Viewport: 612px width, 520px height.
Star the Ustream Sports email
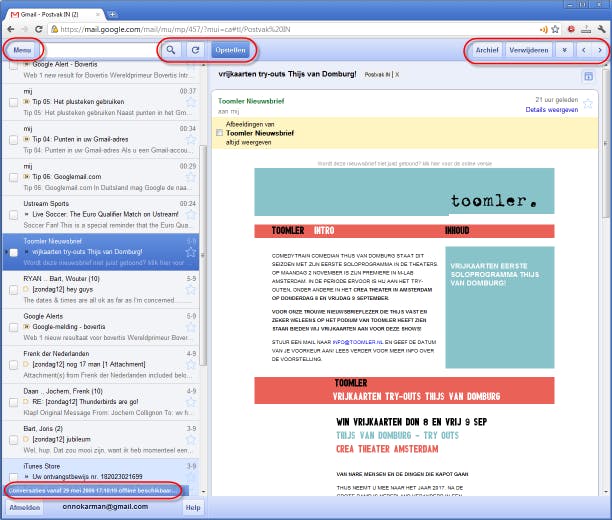[x=190, y=215]
